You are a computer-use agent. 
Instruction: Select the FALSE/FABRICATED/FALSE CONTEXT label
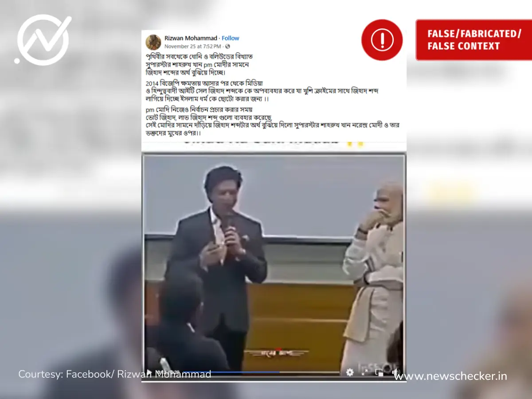(x=473, y=40)
